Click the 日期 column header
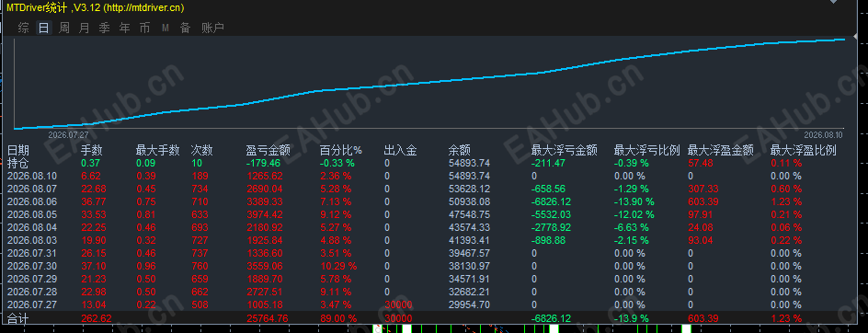This screenshot has width=868, height=333. point(17,150)
